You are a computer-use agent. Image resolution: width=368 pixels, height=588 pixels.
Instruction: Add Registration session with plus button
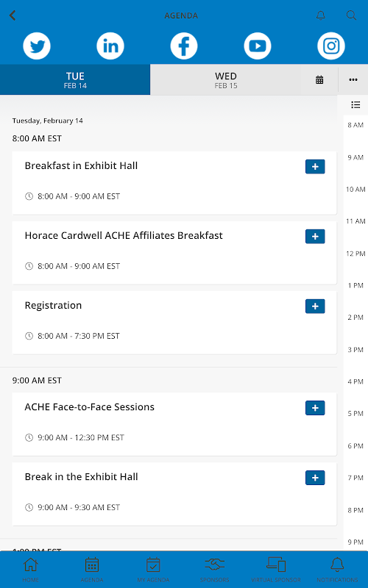click(x=315, y=306)
